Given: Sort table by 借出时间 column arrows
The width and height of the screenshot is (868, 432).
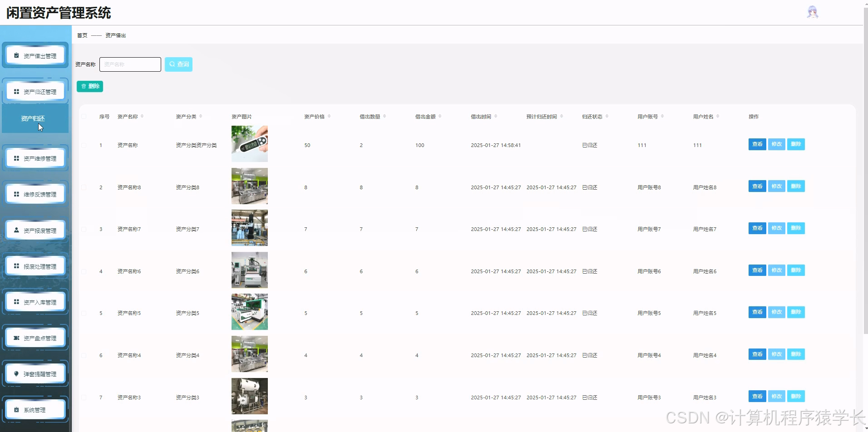Looking at the screenshot, I should point(496,117).
